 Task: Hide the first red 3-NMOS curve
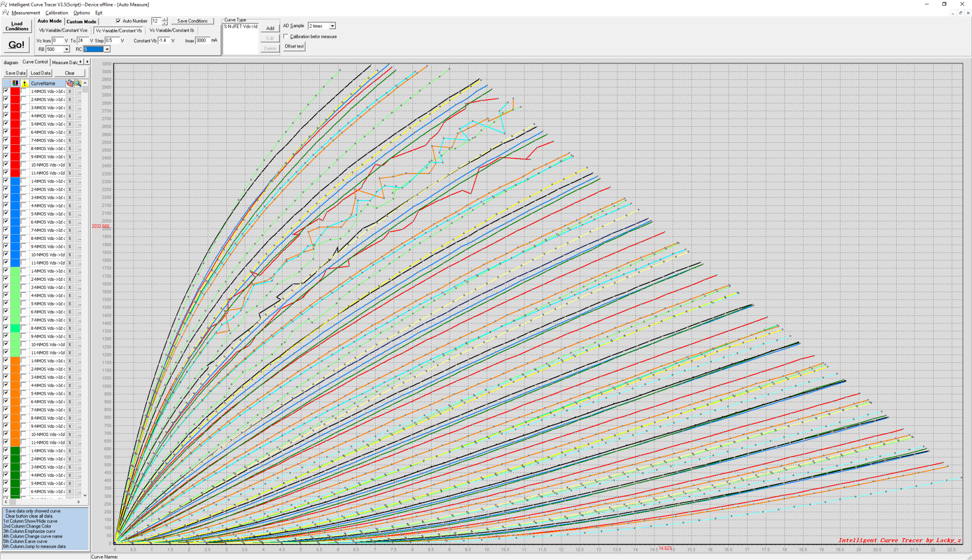tap(6, 107)
